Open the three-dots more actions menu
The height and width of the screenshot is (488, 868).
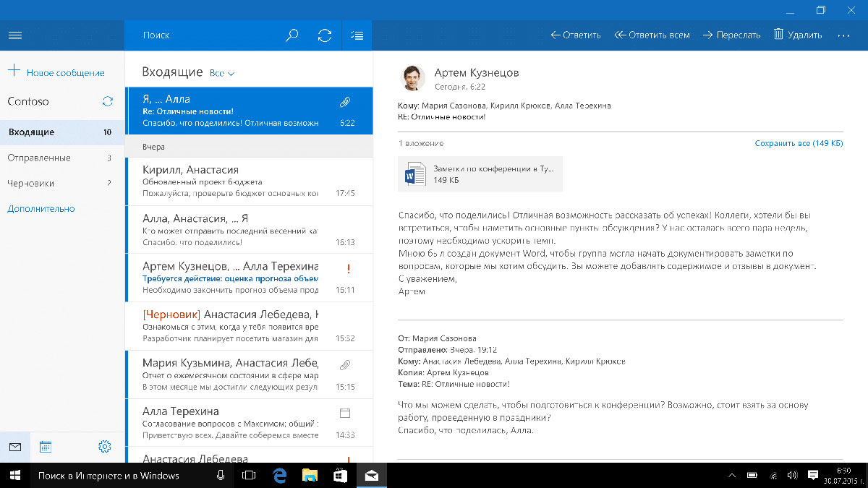pyautogui.click(x=843, y=35)
